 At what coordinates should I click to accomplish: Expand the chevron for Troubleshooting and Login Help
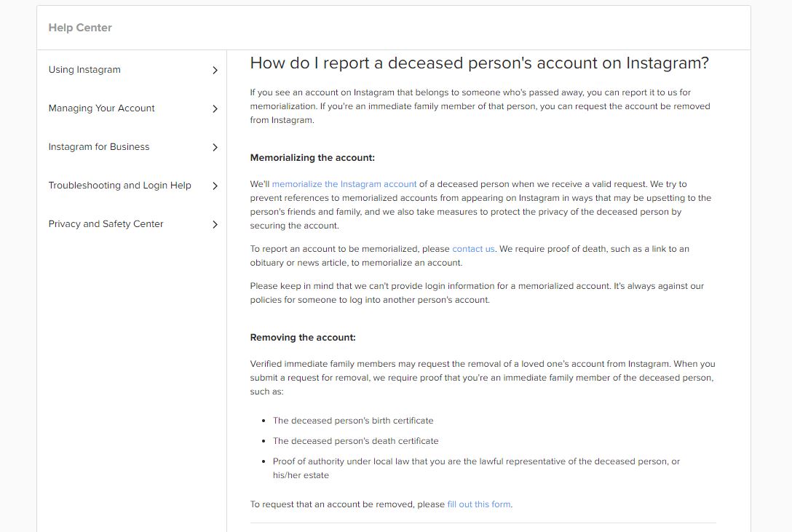[x=215, y=186]
